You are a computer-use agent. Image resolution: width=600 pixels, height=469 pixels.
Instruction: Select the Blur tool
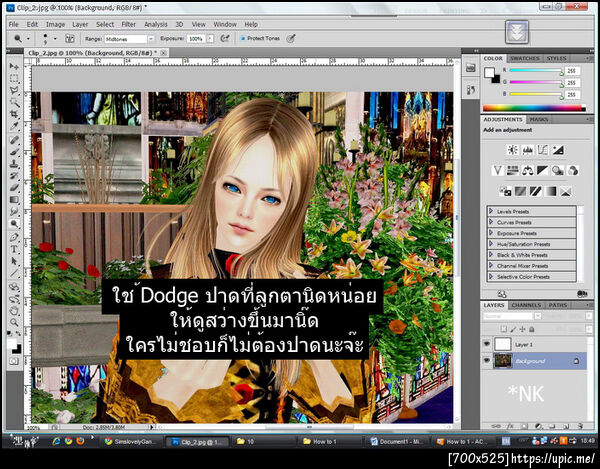(x=14, y=211)
